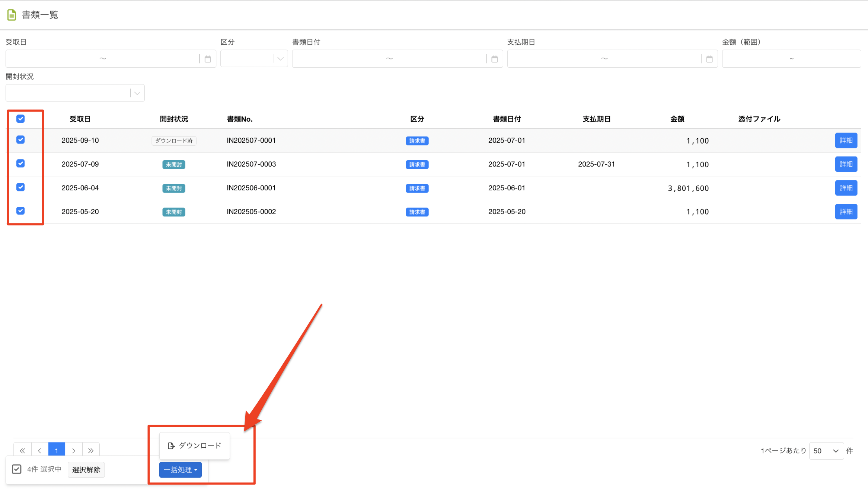Open the calendar icon for 受取日 filter
The height and width of the screenshot is (502, 868).
[x=208, y=59]
